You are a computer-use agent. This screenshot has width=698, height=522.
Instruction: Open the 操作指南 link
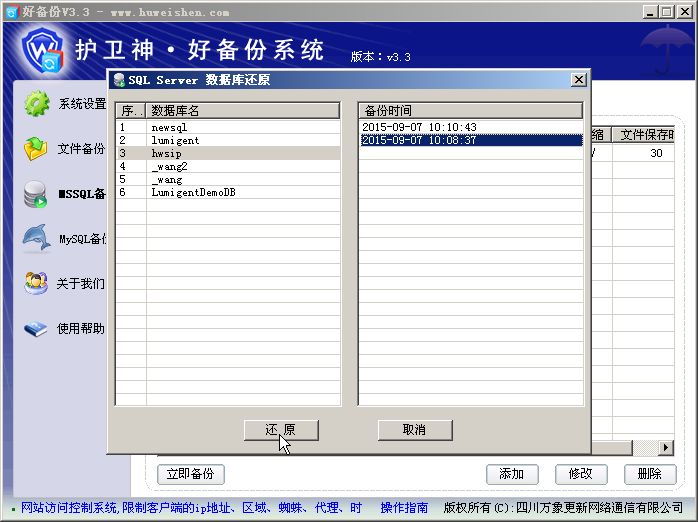(404, 508)
